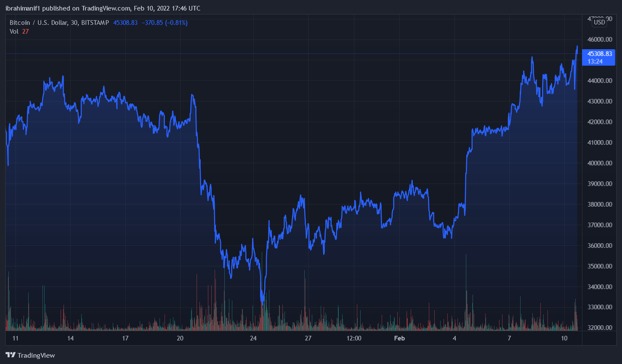This screenshot has width=622, height=364.
Task: Toggle the USD currency unit on the price scale
Action: click(598, 22)
